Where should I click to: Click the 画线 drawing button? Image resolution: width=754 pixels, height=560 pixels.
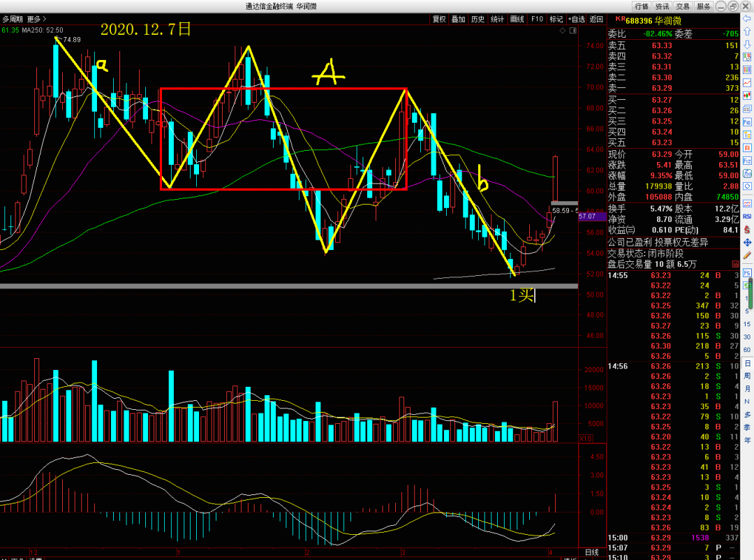coord(517,20)
